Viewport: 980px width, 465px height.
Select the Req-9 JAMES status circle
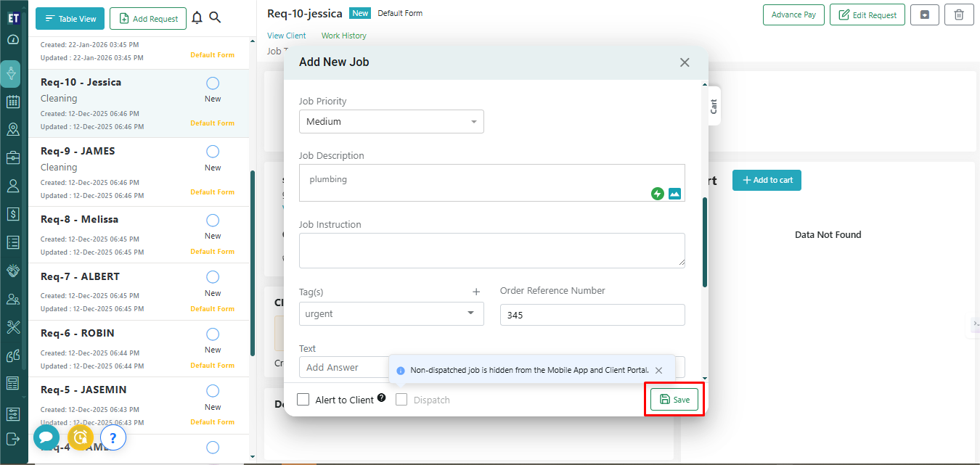pyautogui.click(x=213, y=152)
